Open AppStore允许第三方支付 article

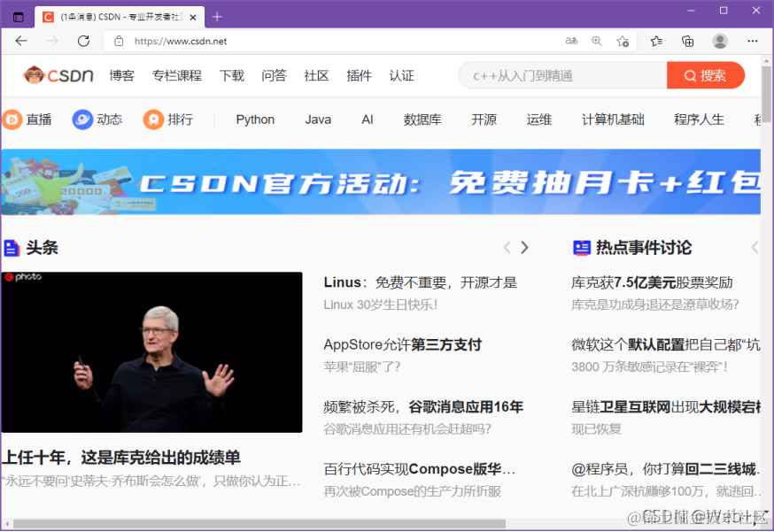click(x=403, y=344)
